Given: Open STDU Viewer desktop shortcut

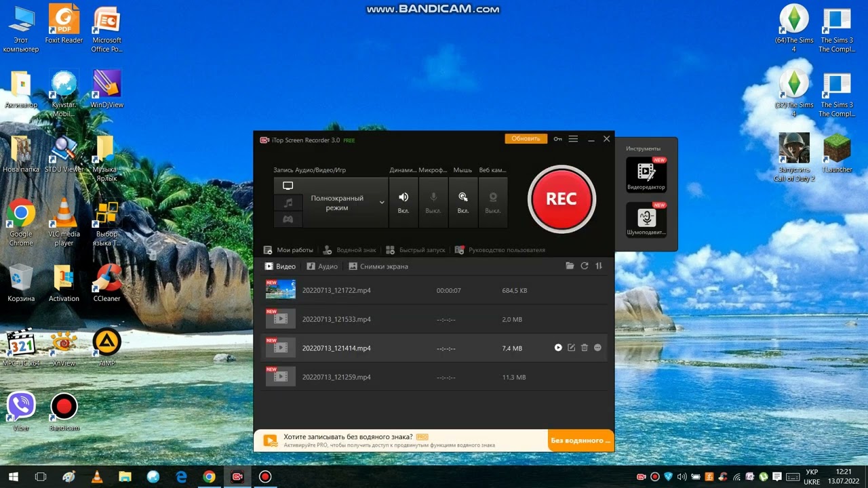Looking at the screenshot, I should pyautogui.click(x=64, y=154).
